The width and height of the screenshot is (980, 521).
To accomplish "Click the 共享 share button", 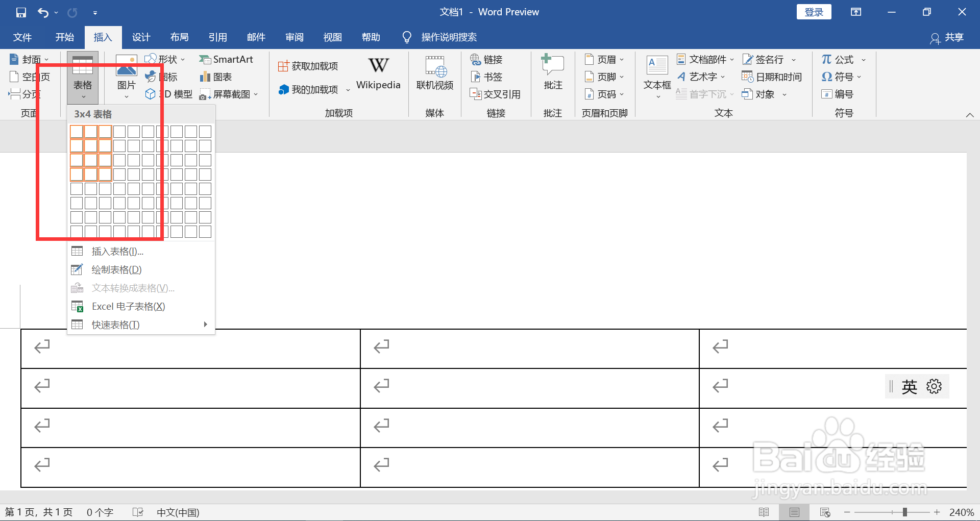I will pos(947,38).
